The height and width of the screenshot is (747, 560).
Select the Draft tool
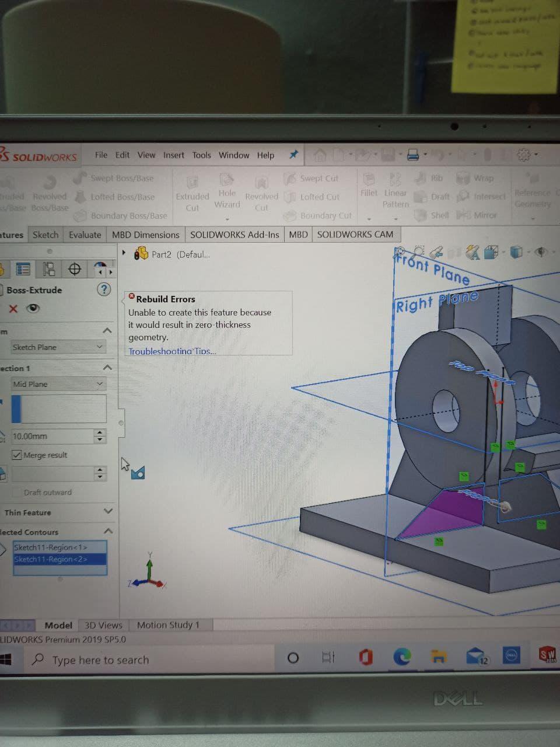tap(432, 197)
